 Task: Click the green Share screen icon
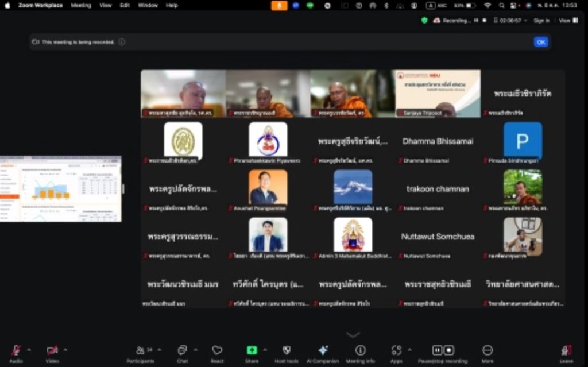pos(252,350)
